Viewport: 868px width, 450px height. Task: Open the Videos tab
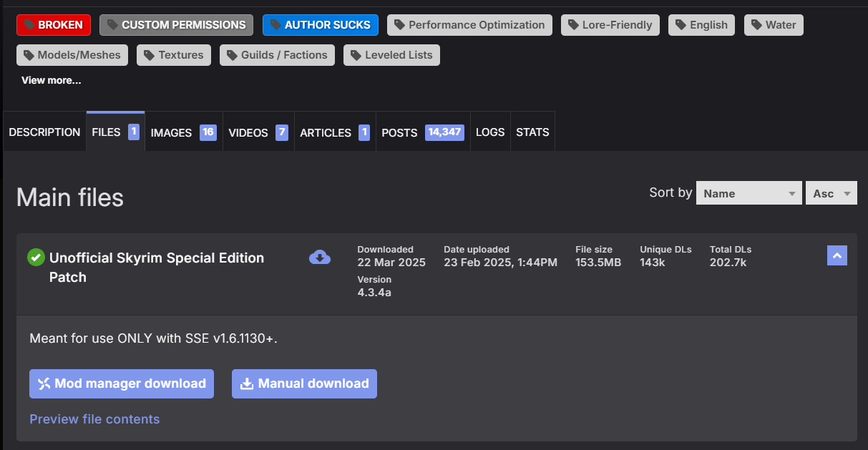[x=258, y=132]
